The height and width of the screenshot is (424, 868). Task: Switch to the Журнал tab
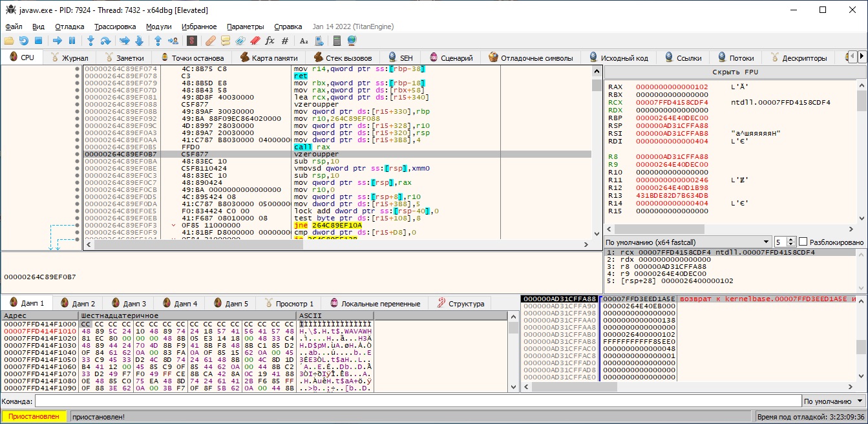click(69, 58)
